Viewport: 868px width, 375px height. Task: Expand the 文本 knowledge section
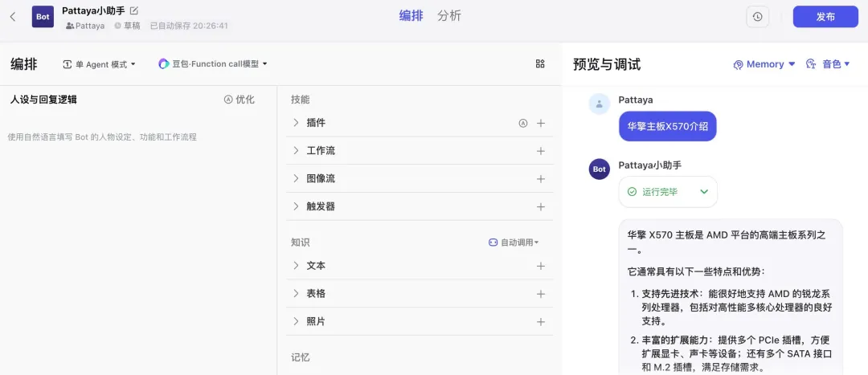pyautogui.click(x=296, y=266)
